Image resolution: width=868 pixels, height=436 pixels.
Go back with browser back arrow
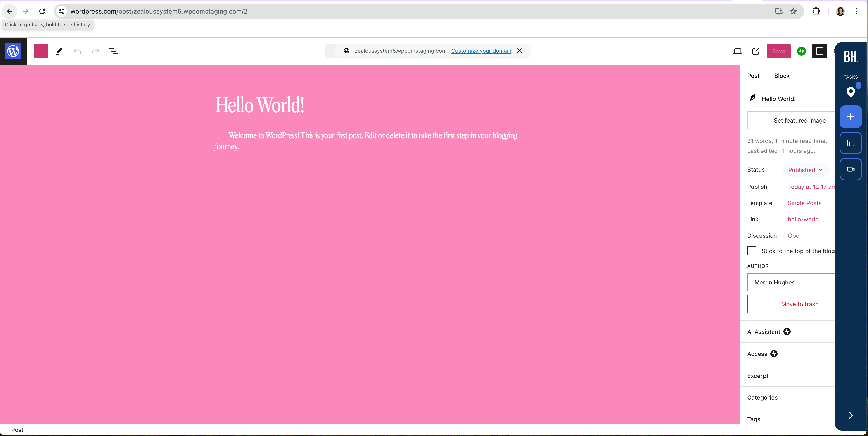9,11
